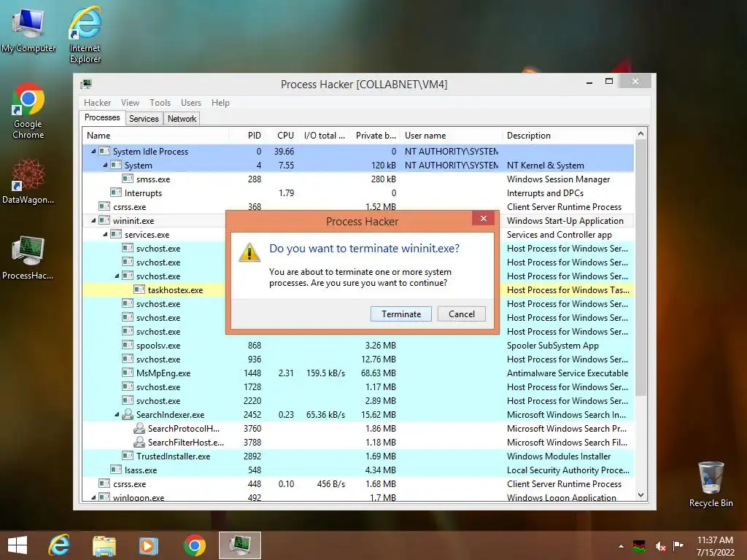747x560 pixels.
Task: Click the vertical scrollbar thumb
Action: 640,268
